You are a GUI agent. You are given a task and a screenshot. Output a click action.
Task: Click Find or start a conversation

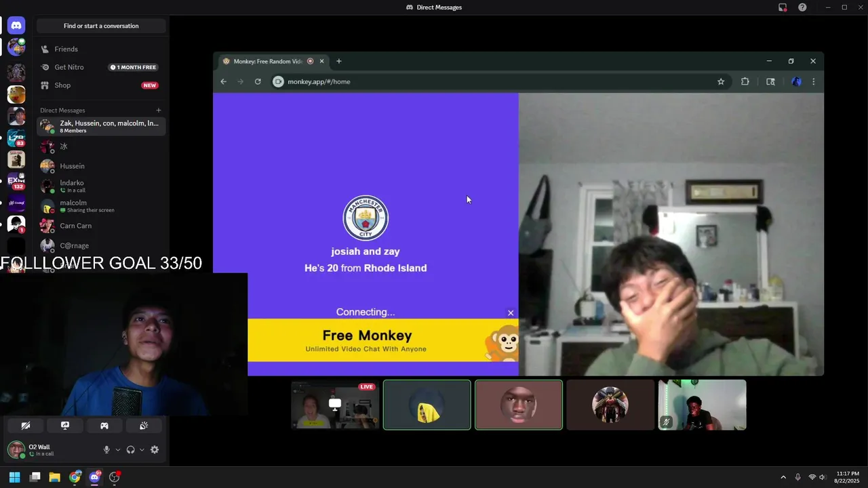coord(101,26)
